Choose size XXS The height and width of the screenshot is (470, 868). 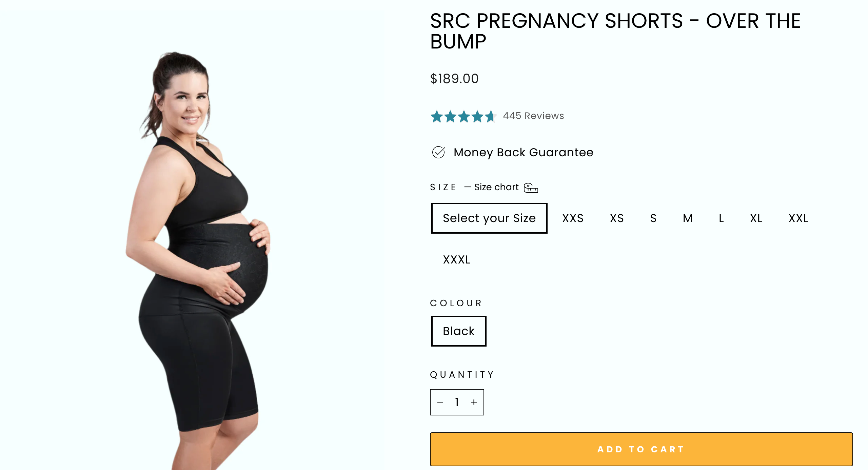point(573,218)
